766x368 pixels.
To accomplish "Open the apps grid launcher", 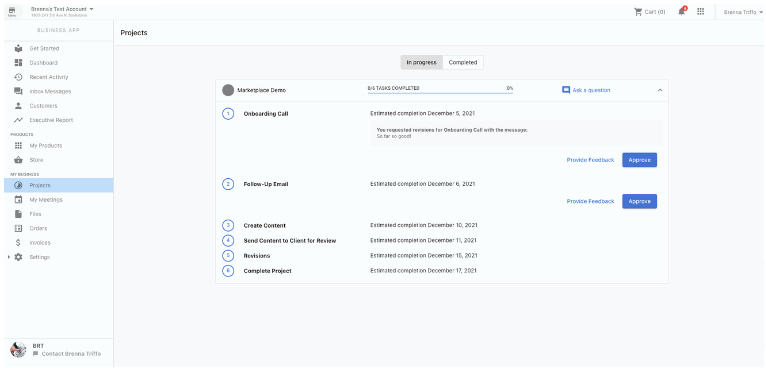I will click(701, 12).
